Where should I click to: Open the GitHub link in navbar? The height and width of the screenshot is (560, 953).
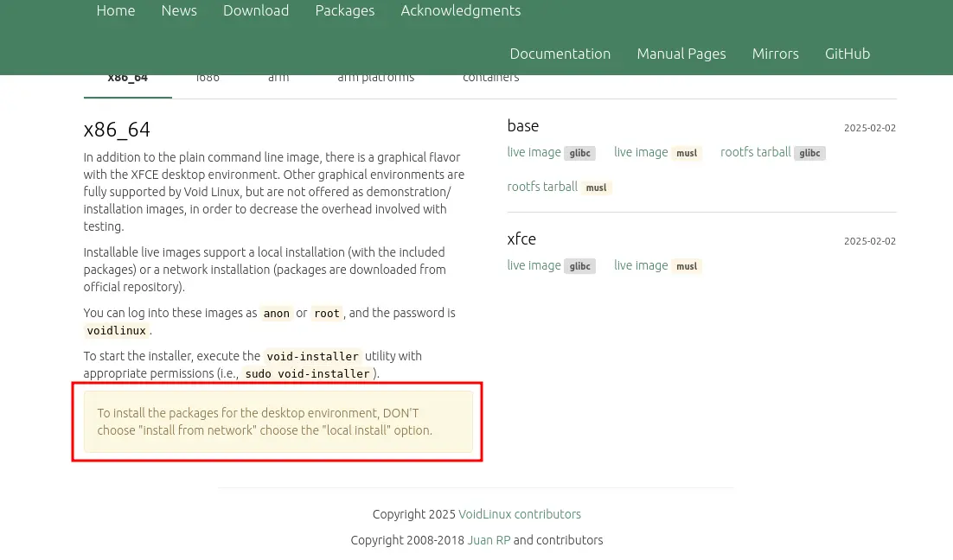[847, 54]
